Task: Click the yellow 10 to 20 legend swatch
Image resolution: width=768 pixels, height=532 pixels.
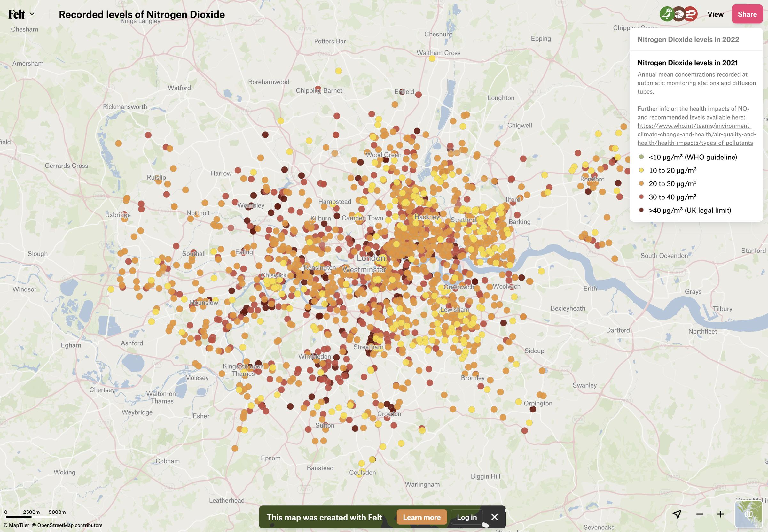Action: (641, 170)
